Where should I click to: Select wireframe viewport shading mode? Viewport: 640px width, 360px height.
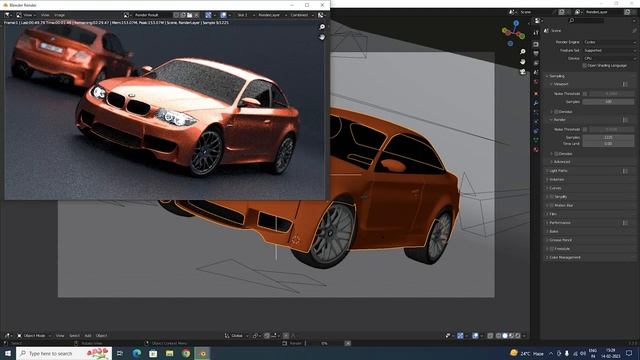[498, 336]
